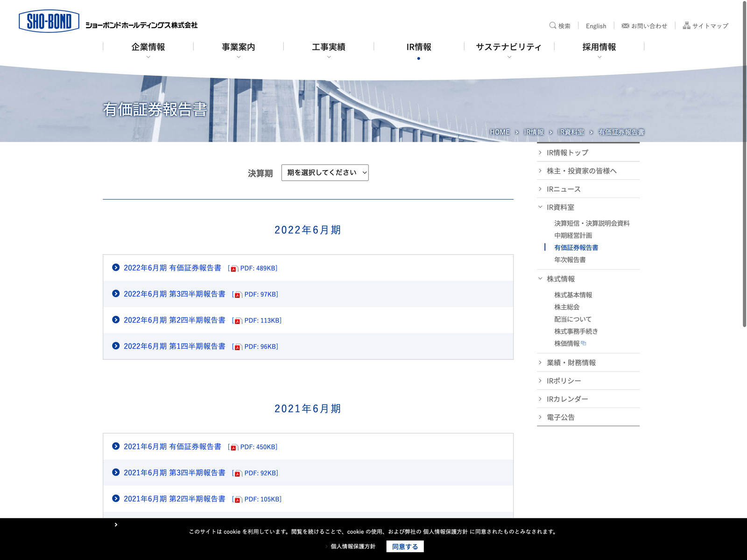Viewport: 747px width, 560px height.
Task: Open the サステナビリティ main menu
Action: [x=508, y=47]
